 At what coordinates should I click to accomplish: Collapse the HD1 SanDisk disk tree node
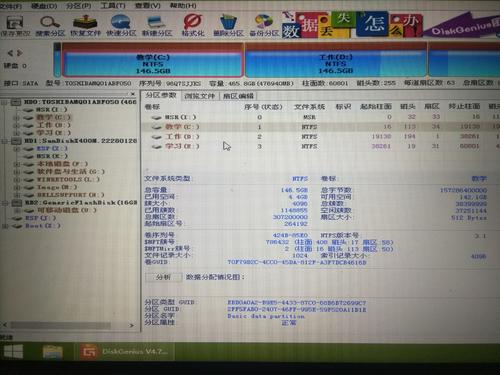(x=4, y=141)
